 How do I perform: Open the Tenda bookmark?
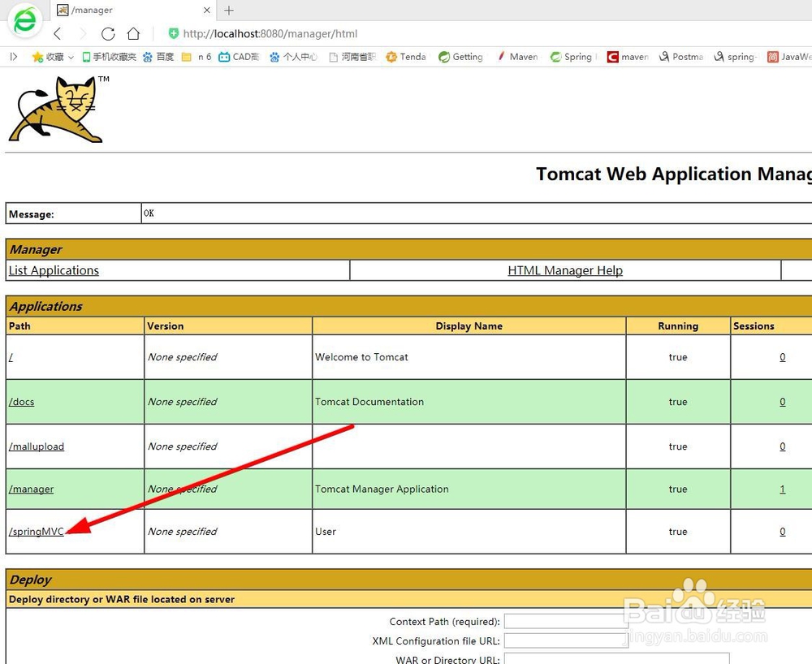click(x=406, y=56)
